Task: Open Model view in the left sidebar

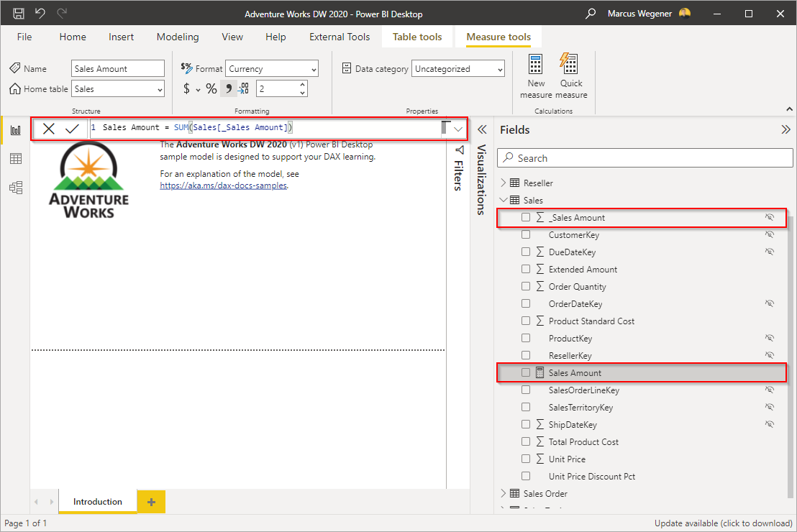Action: (x=16, y=188)
